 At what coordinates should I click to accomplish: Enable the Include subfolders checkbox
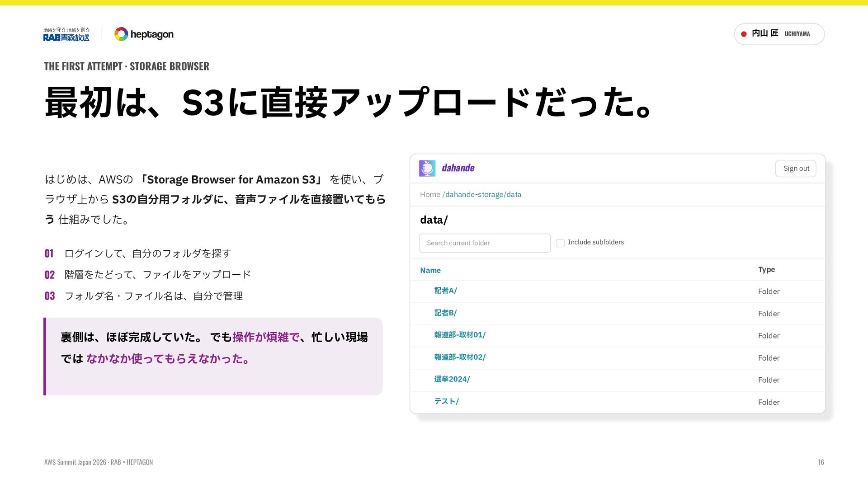(561, 243)
